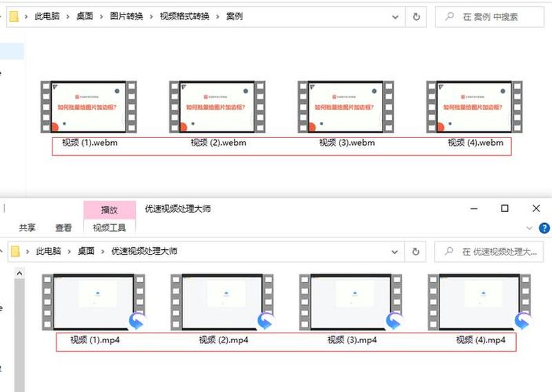The image size is (552, 392).
Task: Click 优速视频处理大师 breadcrumb in the address bar
Action: coord(144,251)
